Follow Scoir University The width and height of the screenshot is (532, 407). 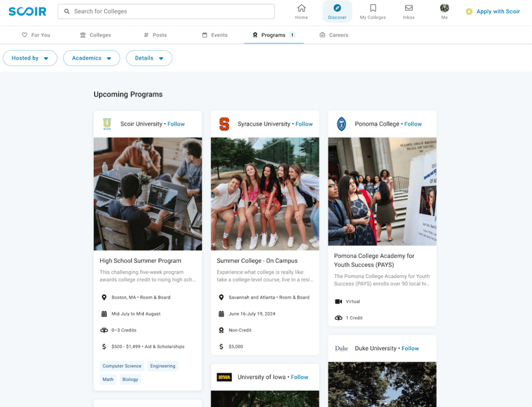(176, 124)
